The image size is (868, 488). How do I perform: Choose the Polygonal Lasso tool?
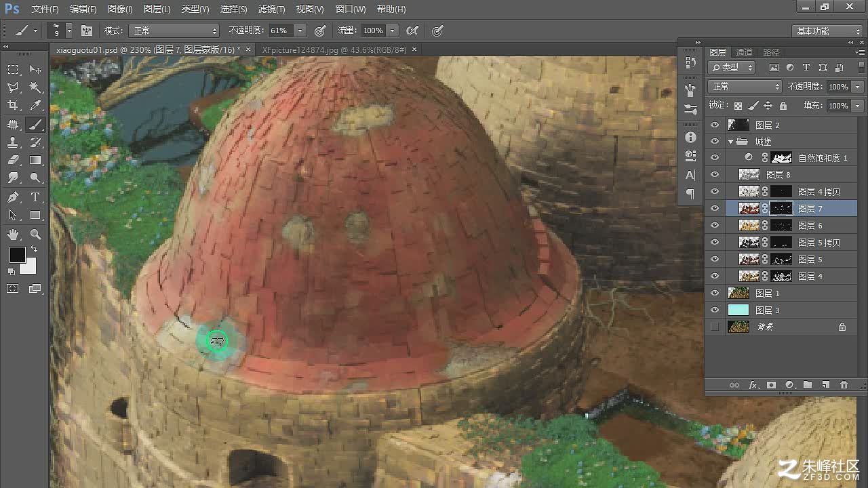(13, 87)
